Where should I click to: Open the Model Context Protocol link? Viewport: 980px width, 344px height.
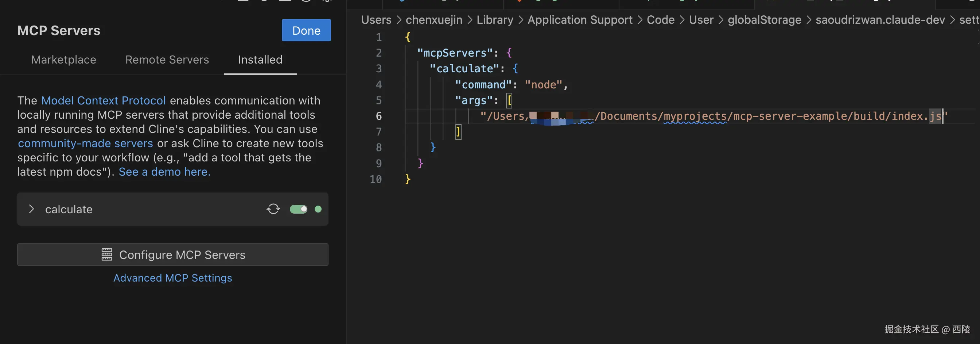[x=104, y=100]
